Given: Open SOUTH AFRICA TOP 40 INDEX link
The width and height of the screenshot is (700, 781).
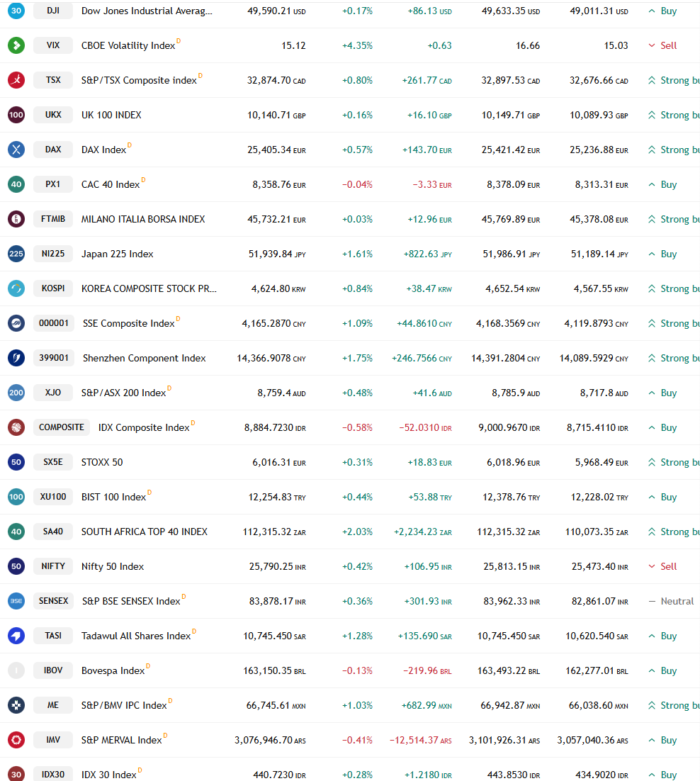Looking at the screenshot, I should point(145,532).
